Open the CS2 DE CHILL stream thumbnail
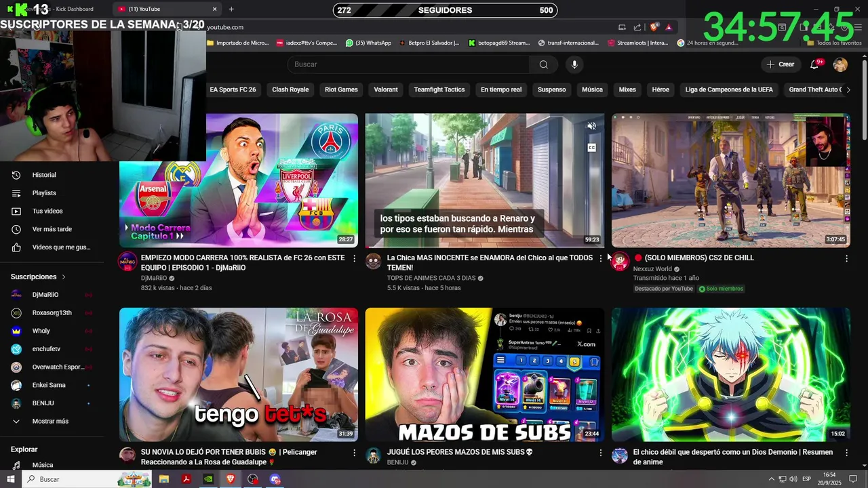 coord(731,180)
